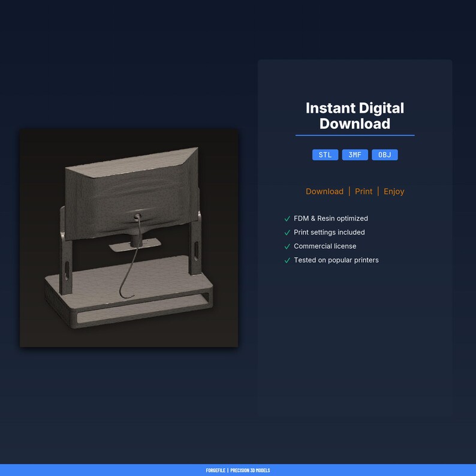This screenshot has width=476, height=476.
Task: Click the Print settings included text
Action: [x=329, y=232]
